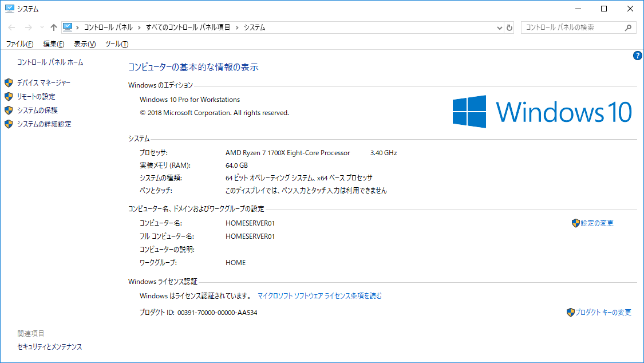Screen dimensions: 644x363
Task: Open the 表示(V) menu
Action: click(x=85, y=44)
